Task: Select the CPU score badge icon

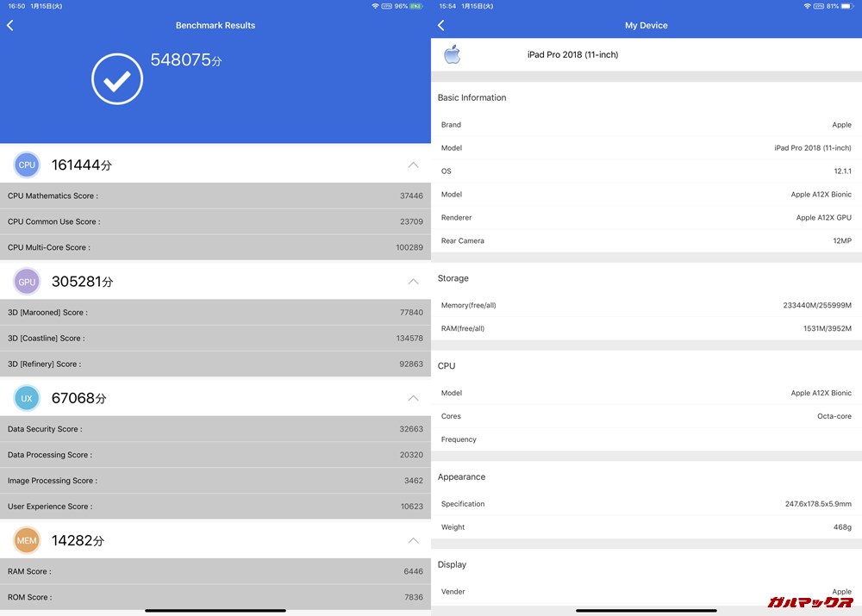Action: tap(26, 165)
